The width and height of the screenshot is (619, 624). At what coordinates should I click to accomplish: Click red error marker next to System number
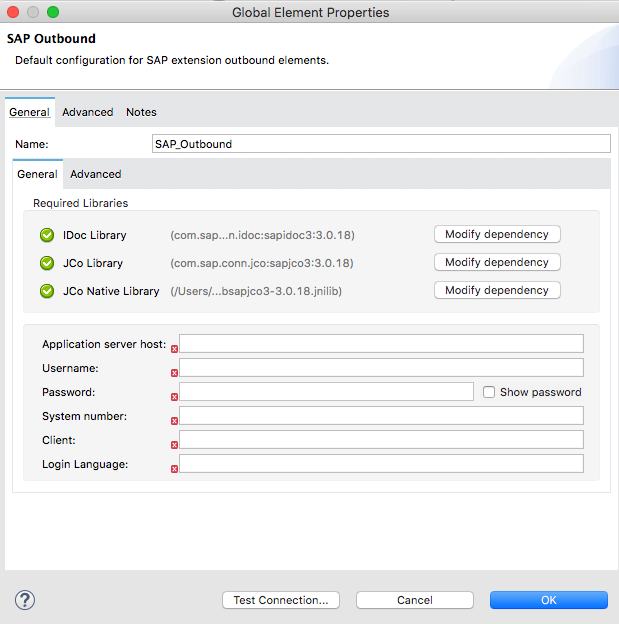(174, 421)
